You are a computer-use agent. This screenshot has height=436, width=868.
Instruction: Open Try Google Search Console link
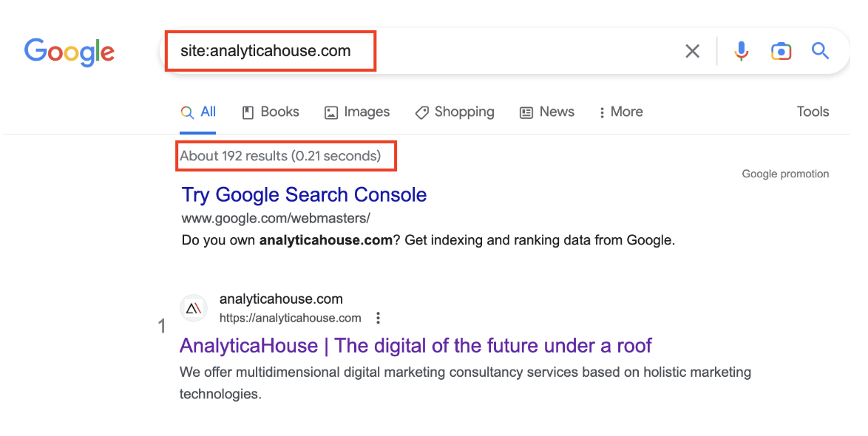pyautogui.click(x=304, y=195)
